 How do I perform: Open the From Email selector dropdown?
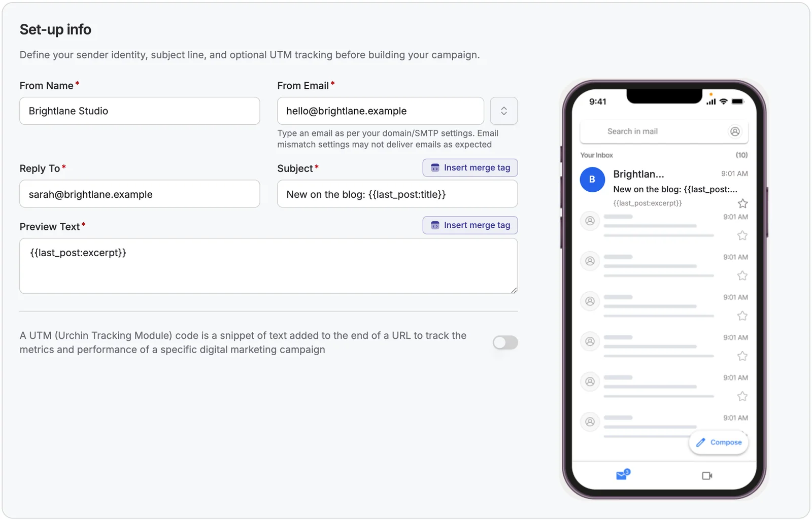coord(503,111)
